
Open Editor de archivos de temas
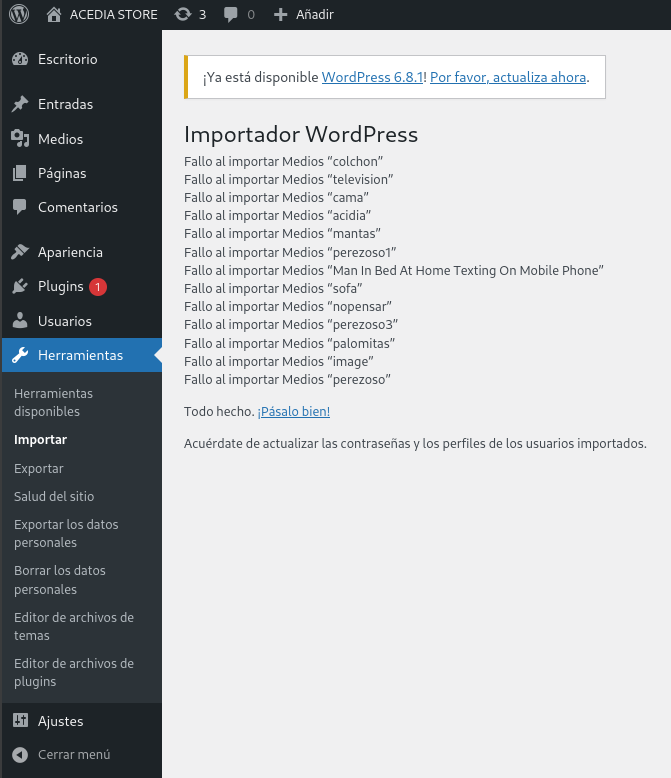[74, 626]
